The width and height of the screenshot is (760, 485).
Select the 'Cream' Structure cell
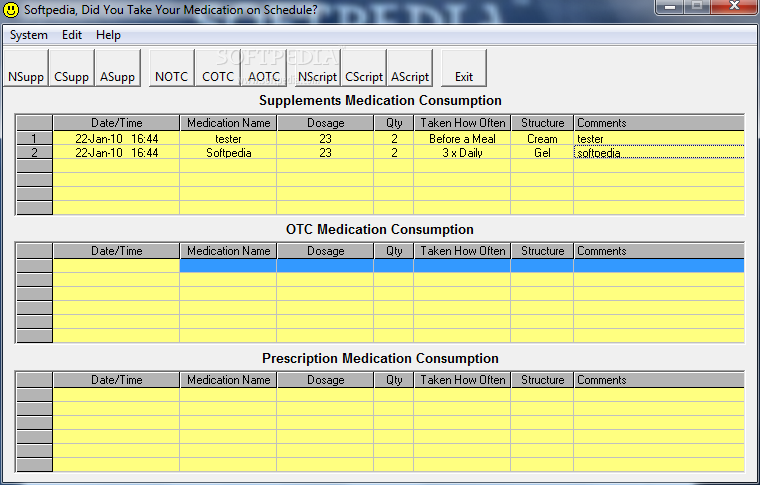pos(542,139)
